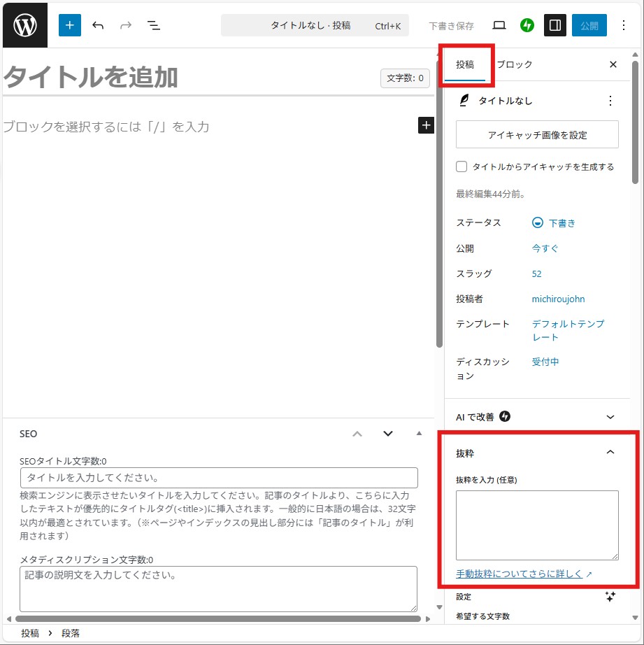Toggle the SEO meta box triangle

pyautogui.click(x=419, y=434)
